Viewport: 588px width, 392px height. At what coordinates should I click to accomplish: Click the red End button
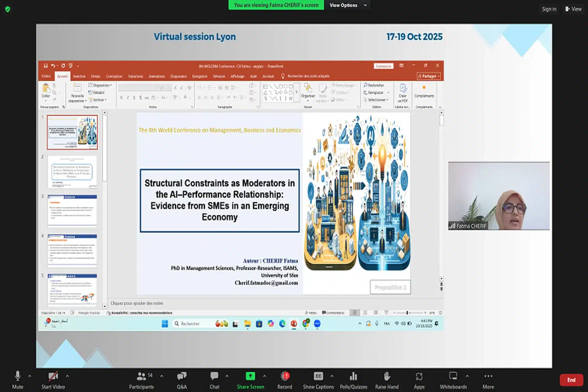(571, 380)
